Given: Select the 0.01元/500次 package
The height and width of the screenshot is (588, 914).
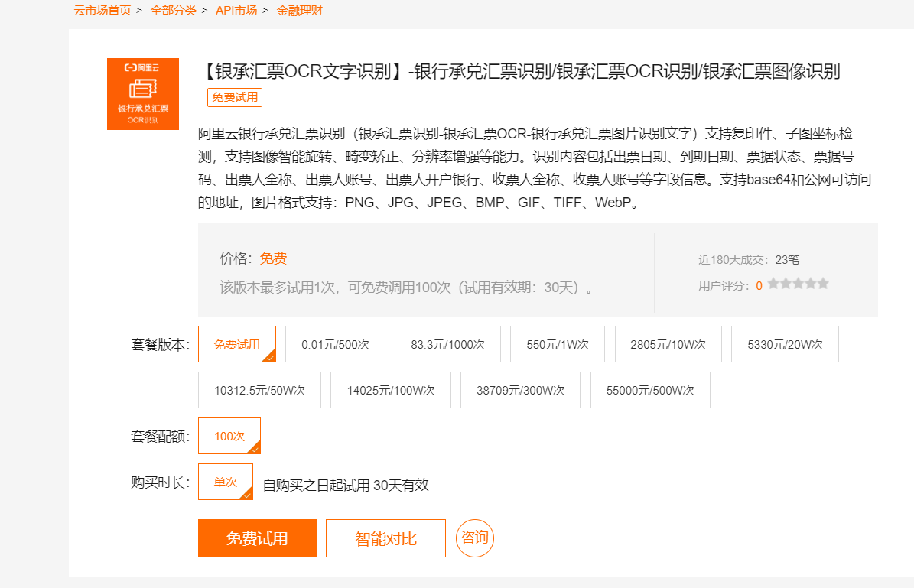Looking at the screenshot, I should coord(335,344).
